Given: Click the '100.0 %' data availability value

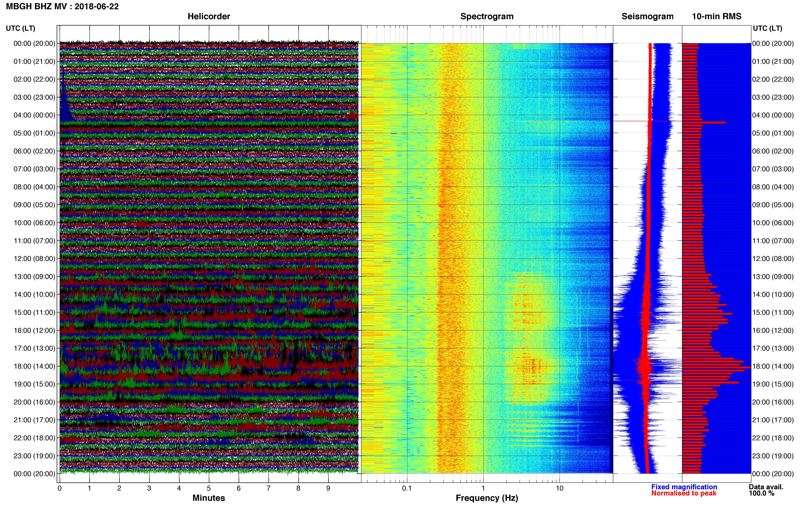Looking at the screenshot, I should coord(761,494).
